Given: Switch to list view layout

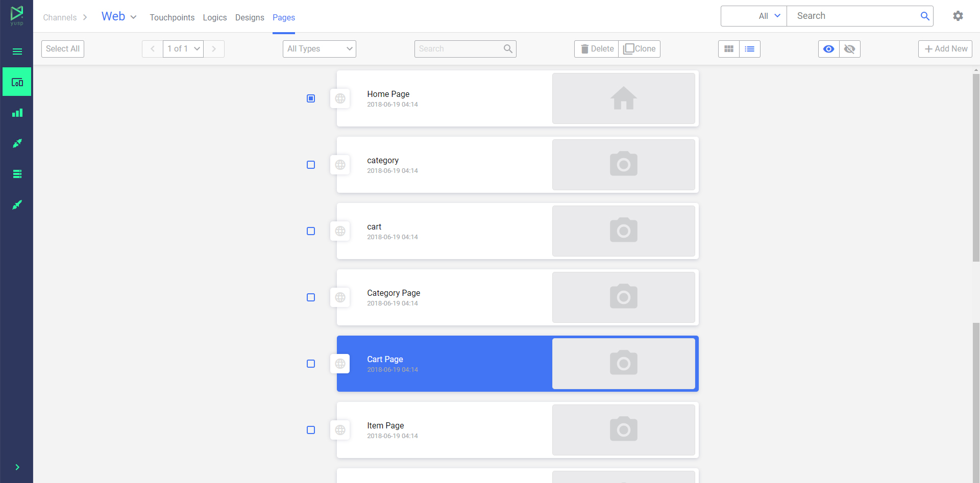Looking at the screenshot, I should tap(750, 49).
